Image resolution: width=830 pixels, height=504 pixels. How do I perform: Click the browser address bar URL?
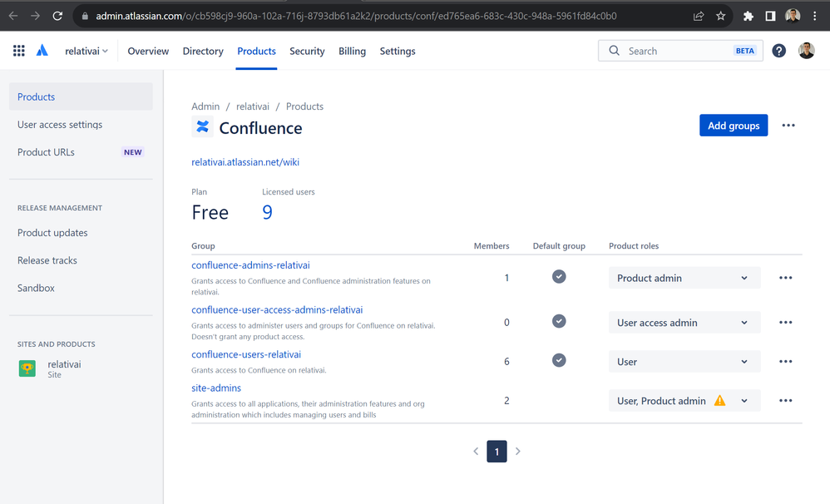[356, 16]
